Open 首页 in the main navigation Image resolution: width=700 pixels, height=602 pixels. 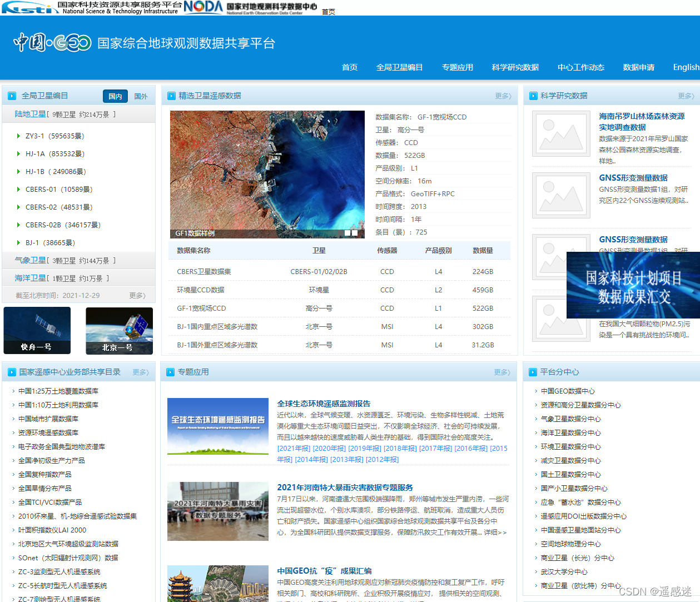click(x=350, y=67)
